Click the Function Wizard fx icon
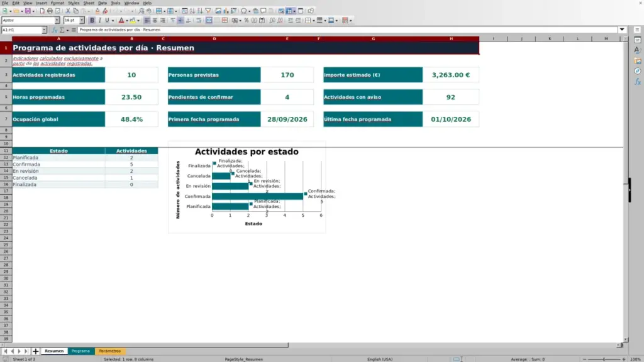This screenshot has width=644, height=362. pos(54,30)
